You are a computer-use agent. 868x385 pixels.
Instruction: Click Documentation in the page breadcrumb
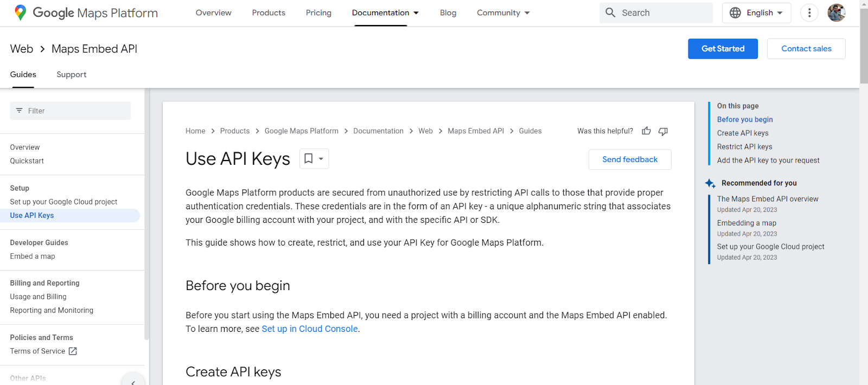378,131
